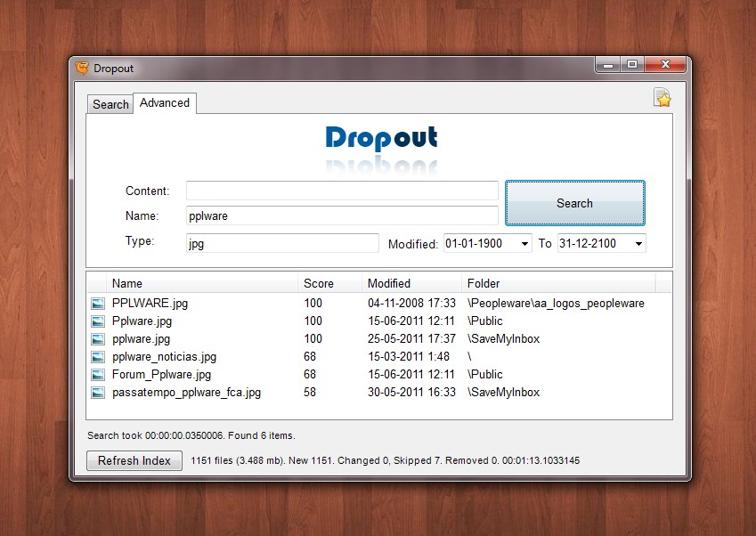Click the 1151 files index status text
756x536 pixels.
point(386,460)
